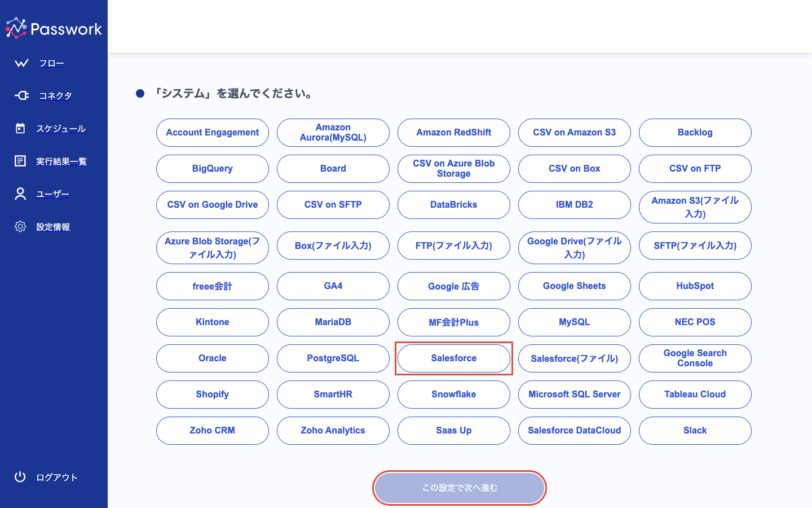812x508 pixels.
Task: Click the Passwork logo
Action: (54, 28)
